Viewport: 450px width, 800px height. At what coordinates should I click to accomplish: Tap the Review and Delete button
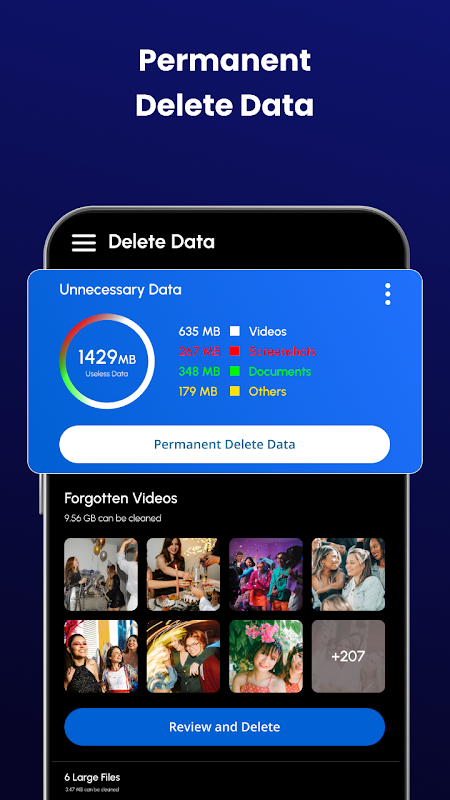(x=224, y=727)
